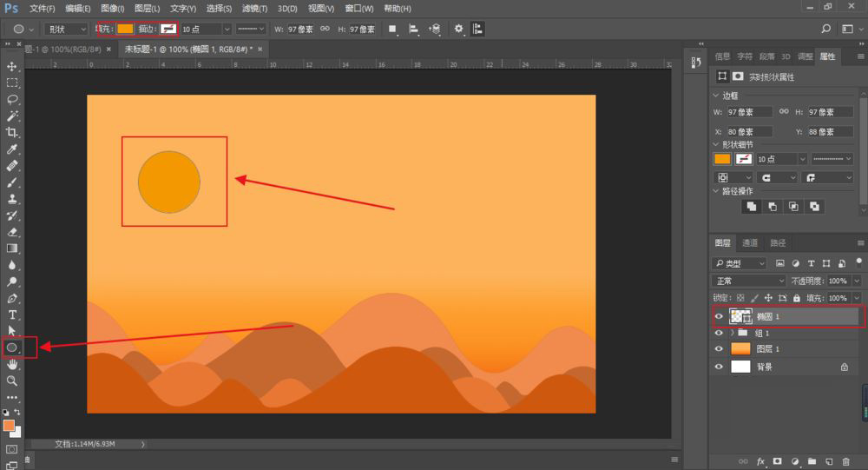Toggle visibility of 图层 1 layer

click(719, 349)
